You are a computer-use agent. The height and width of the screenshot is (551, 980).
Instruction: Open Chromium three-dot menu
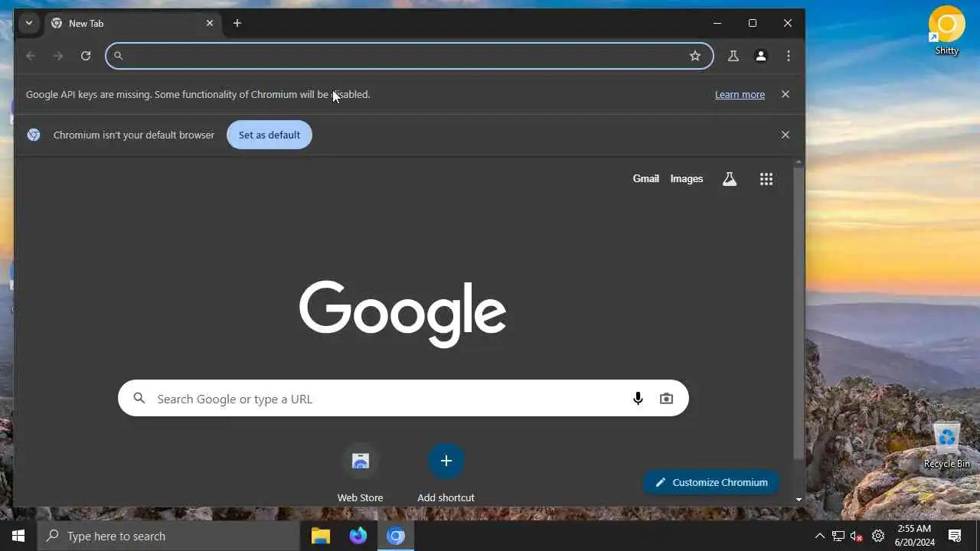pos(789,56)
